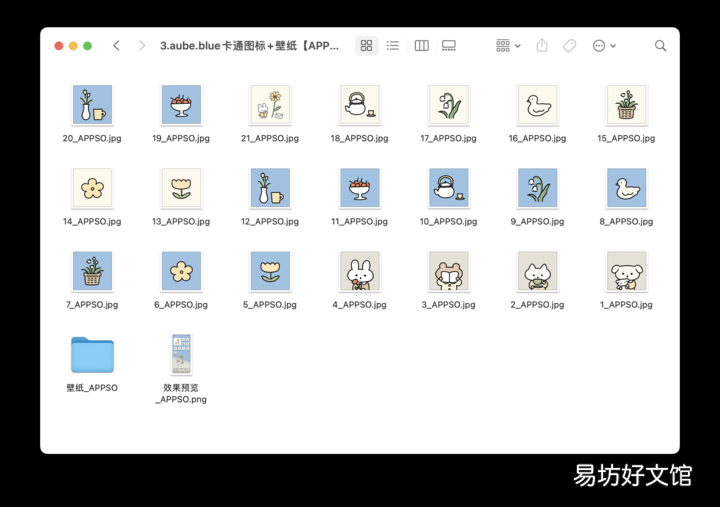Go forward with the right chevron
Screen dimensions: 720x507
[x=142, y=45]
